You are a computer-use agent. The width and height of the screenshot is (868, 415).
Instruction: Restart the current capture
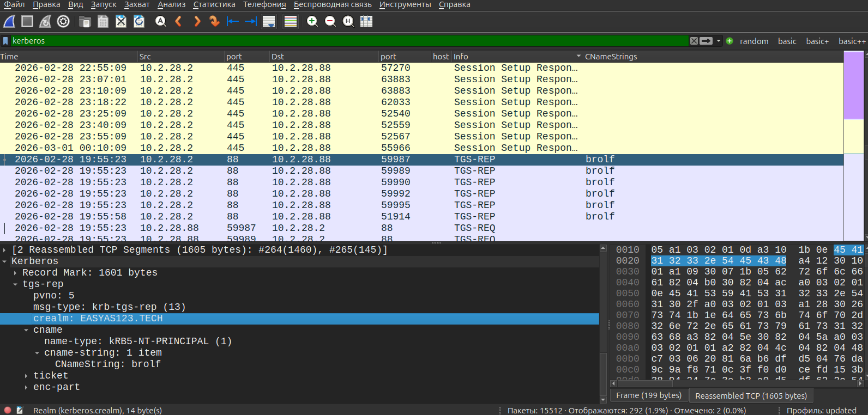tap(45, 21)
